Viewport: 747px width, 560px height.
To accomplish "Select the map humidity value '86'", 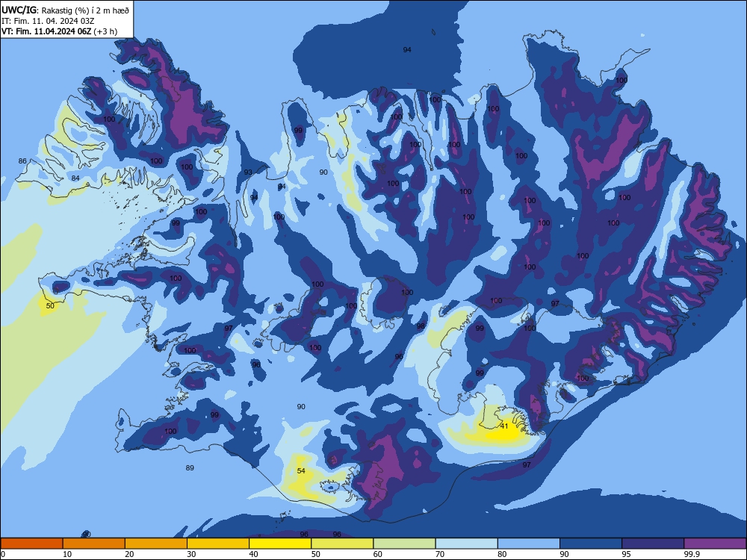I will pyautogui.click(x=22, y=161).
